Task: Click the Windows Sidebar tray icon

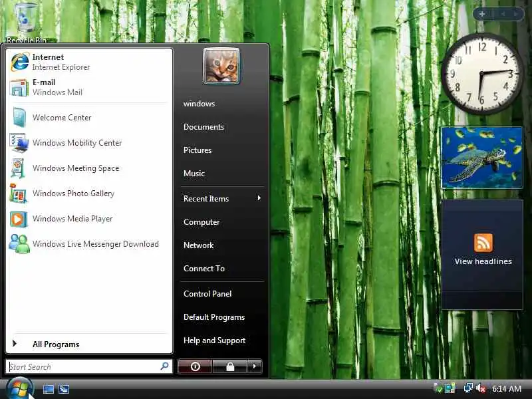Action: 450,388
